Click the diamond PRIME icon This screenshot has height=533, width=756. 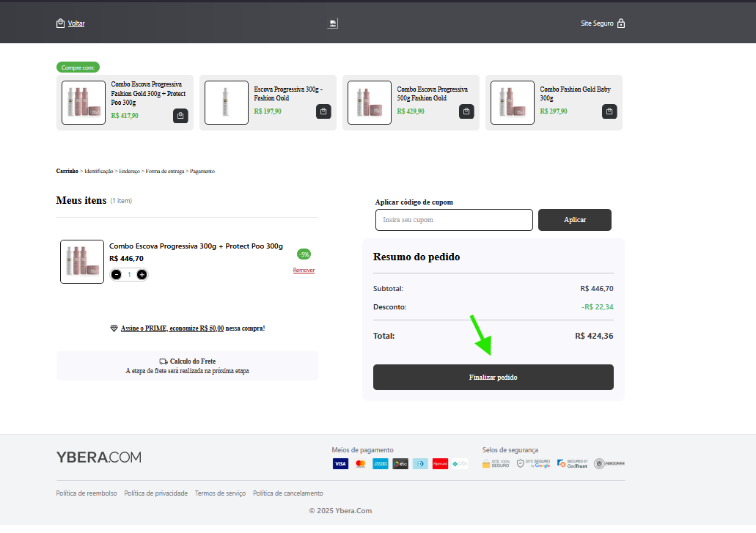[x=114, y=328]
